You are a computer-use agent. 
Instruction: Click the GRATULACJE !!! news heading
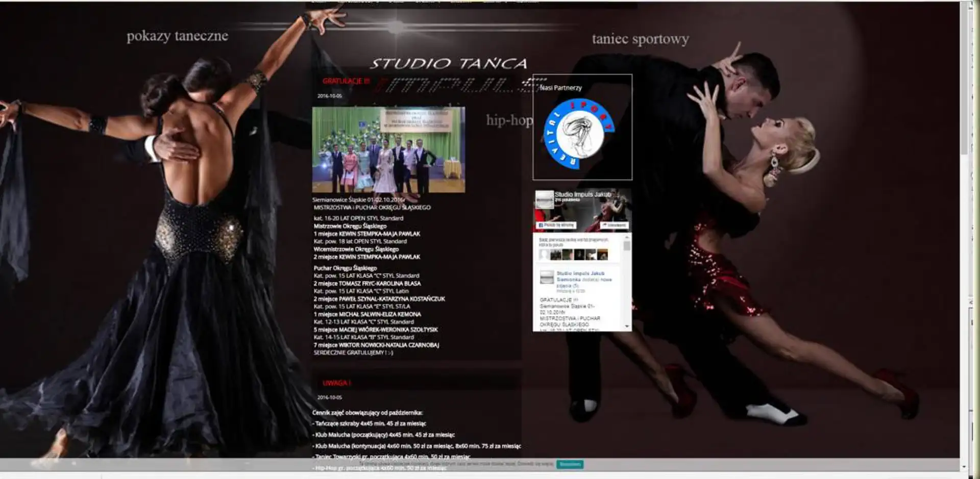(x=346, y=81)
